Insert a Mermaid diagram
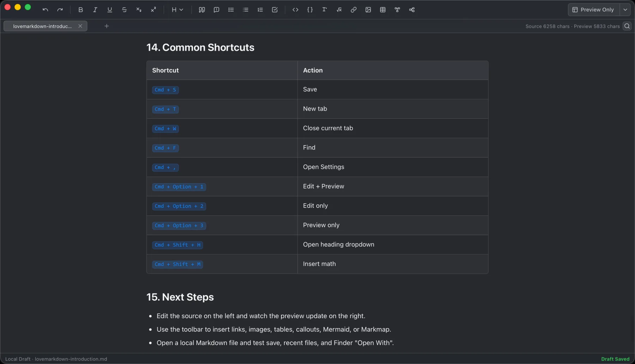Screen dimensions: 635x364 397,10
